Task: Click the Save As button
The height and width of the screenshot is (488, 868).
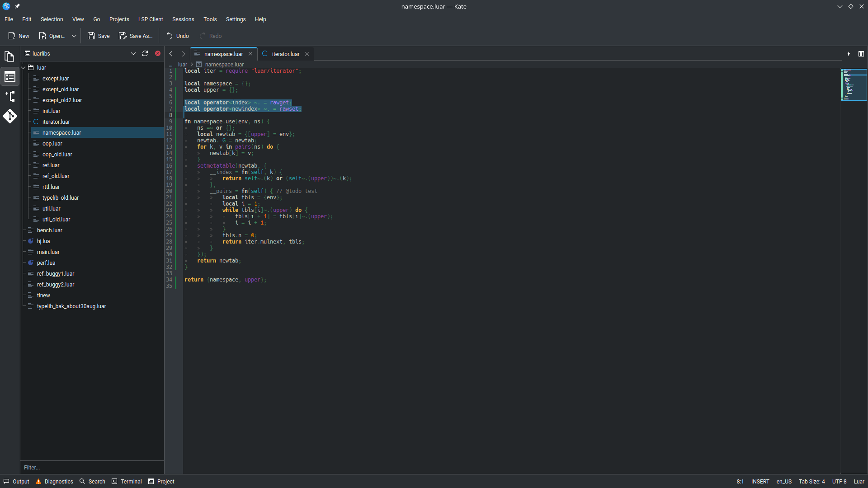Action: 136,36
